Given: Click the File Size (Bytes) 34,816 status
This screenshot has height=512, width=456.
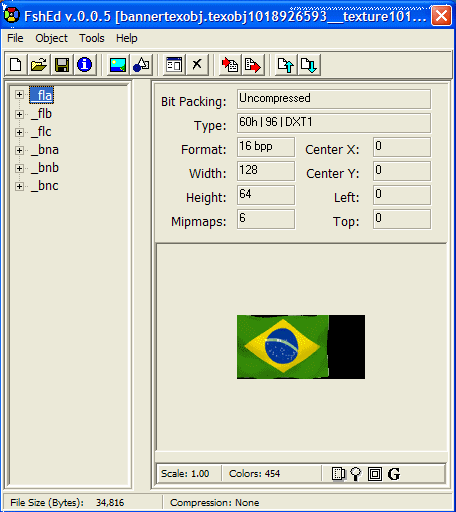Looking at the screenshot, I should pos(67,503).
